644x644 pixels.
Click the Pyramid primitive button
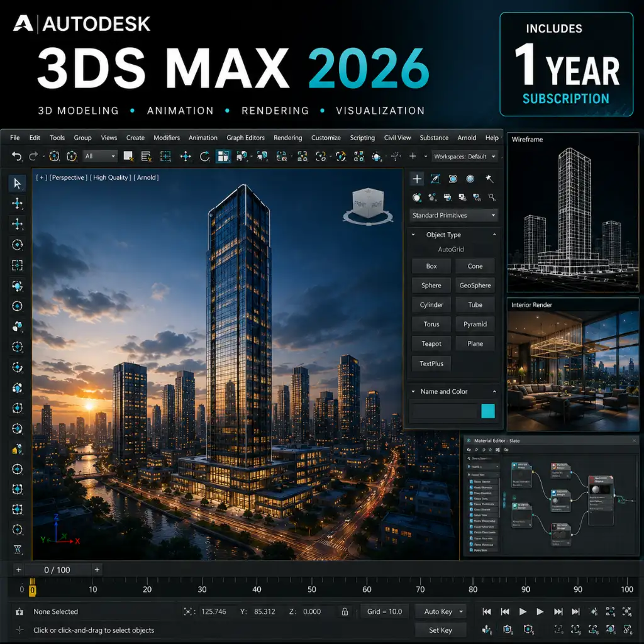pos(475,325)
